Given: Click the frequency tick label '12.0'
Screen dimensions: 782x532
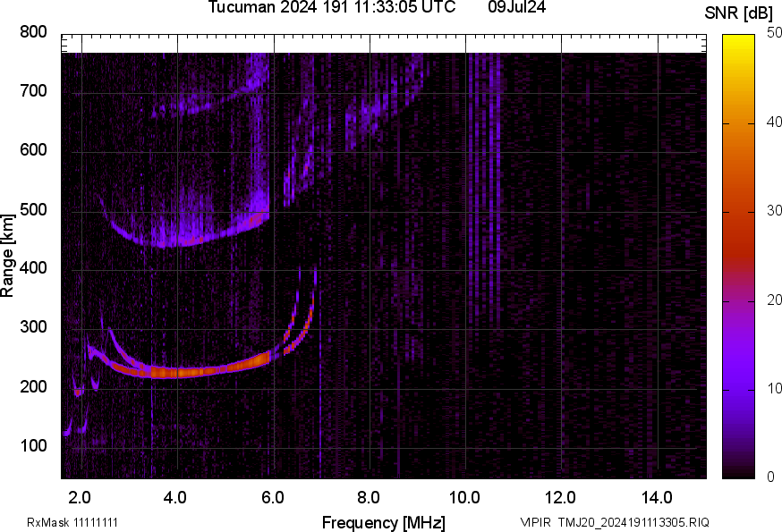Looking at the screenshot, I should [561, 498].
